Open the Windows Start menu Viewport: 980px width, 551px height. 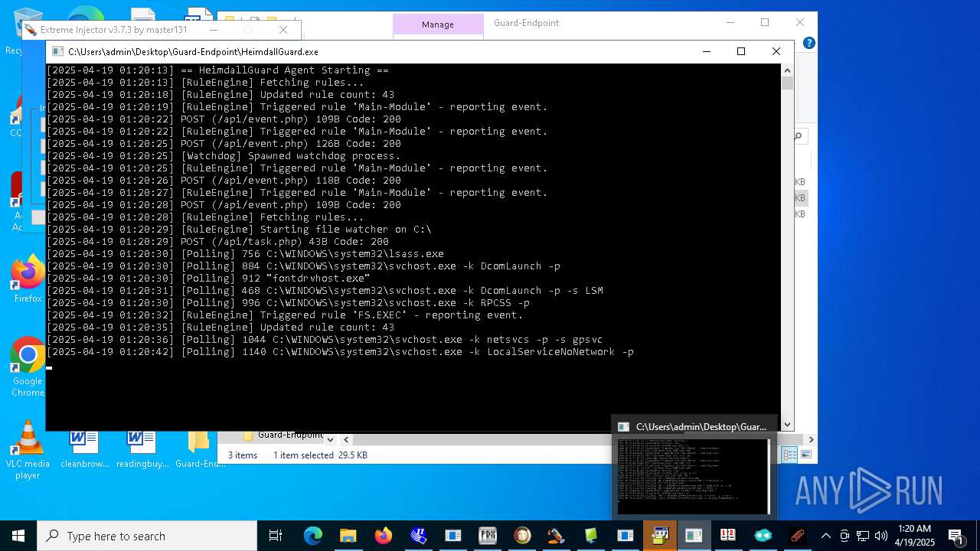(x=18, y=536)
